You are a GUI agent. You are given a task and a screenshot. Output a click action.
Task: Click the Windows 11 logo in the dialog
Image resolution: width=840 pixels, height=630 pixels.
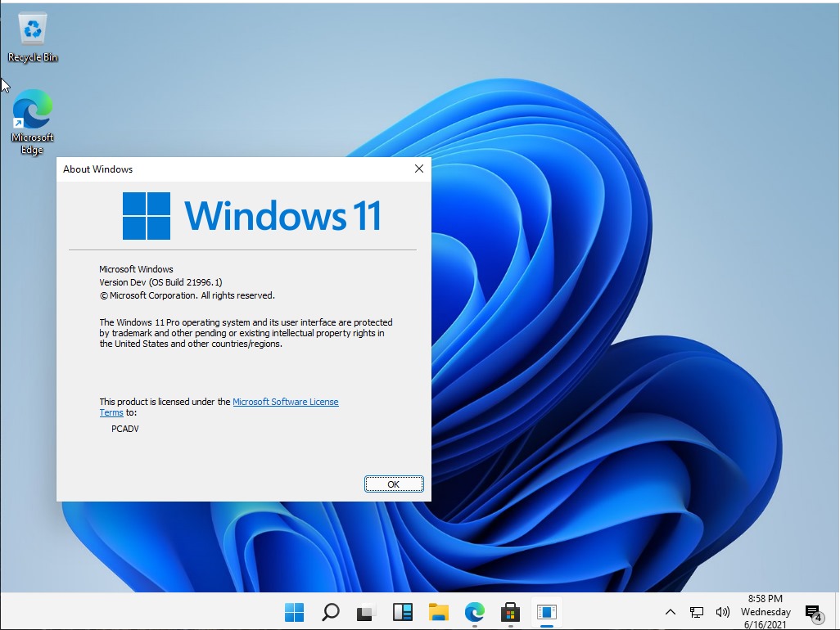click(x=146, y=215)
